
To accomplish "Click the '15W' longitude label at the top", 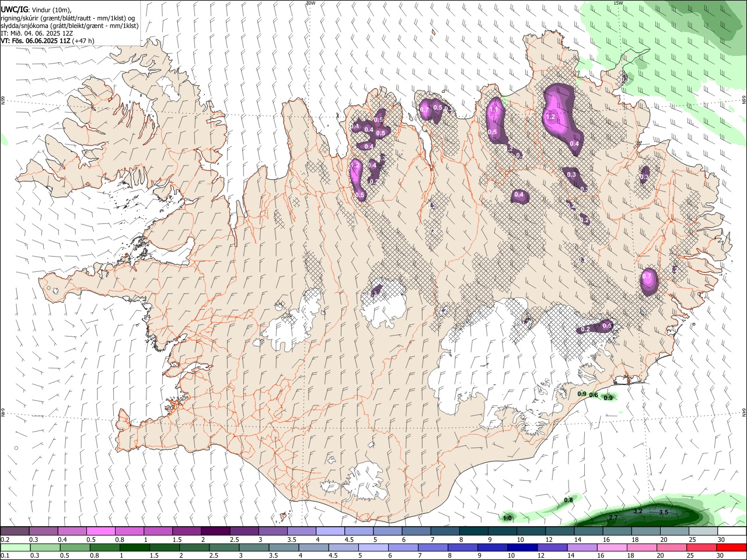I will pos(619,3).
